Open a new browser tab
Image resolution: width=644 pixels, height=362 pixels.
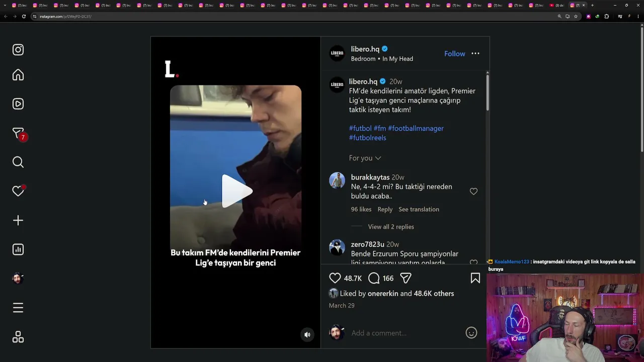tap(592, 6)
